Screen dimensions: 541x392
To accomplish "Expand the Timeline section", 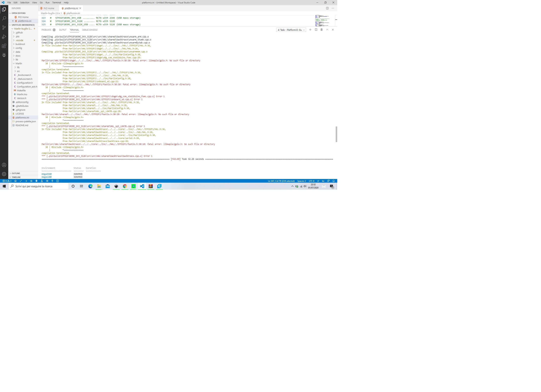I will 23,177.
